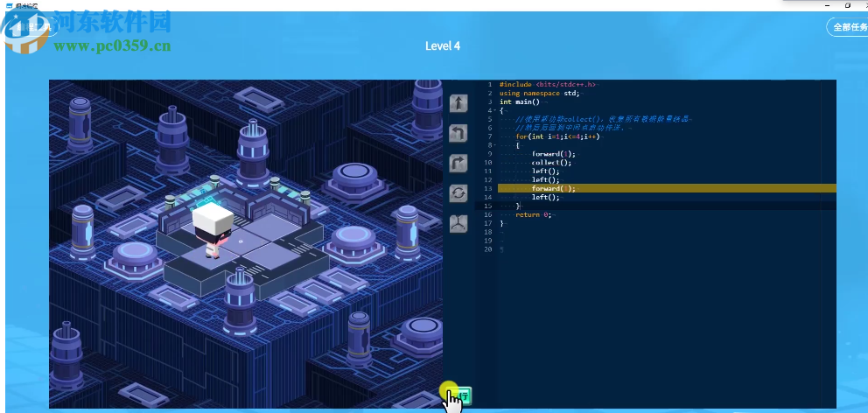
Task: Click line number 20 in gutter
Action: coord(487,249)
